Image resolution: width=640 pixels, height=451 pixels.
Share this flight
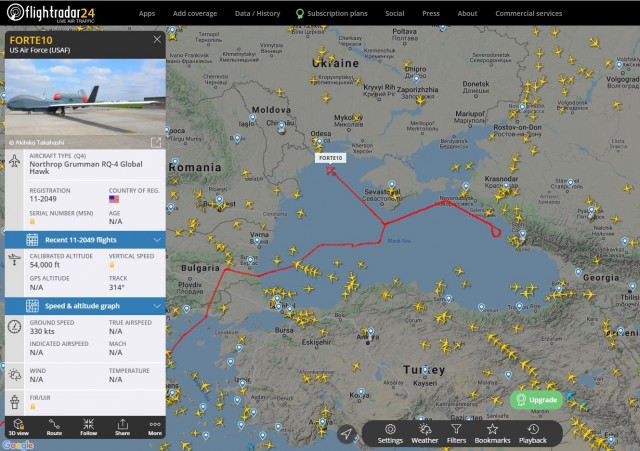[122, 427]
